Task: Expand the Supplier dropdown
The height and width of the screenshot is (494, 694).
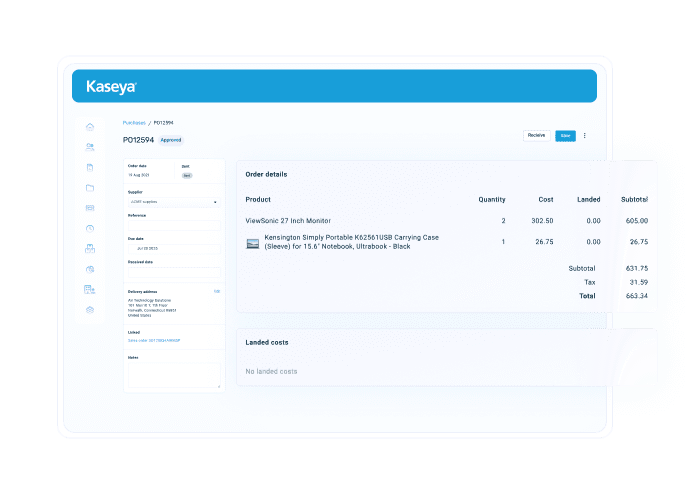Action: [173, 201]
